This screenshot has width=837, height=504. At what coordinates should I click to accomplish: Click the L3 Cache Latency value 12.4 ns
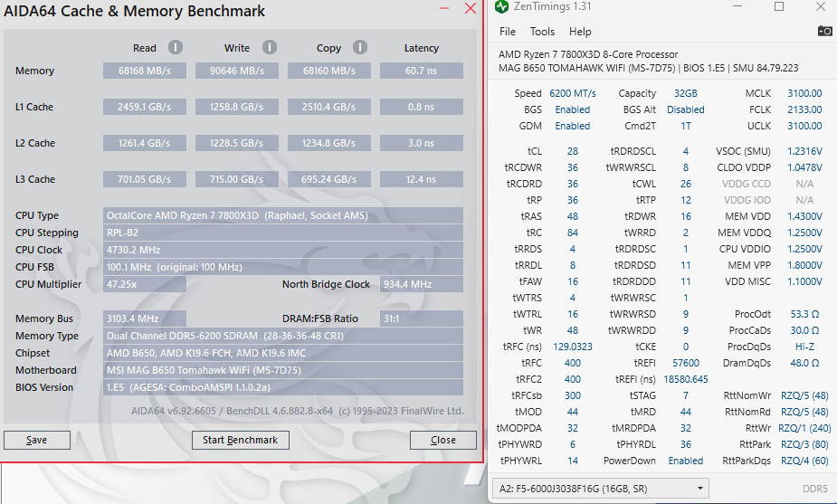(422, 179)
